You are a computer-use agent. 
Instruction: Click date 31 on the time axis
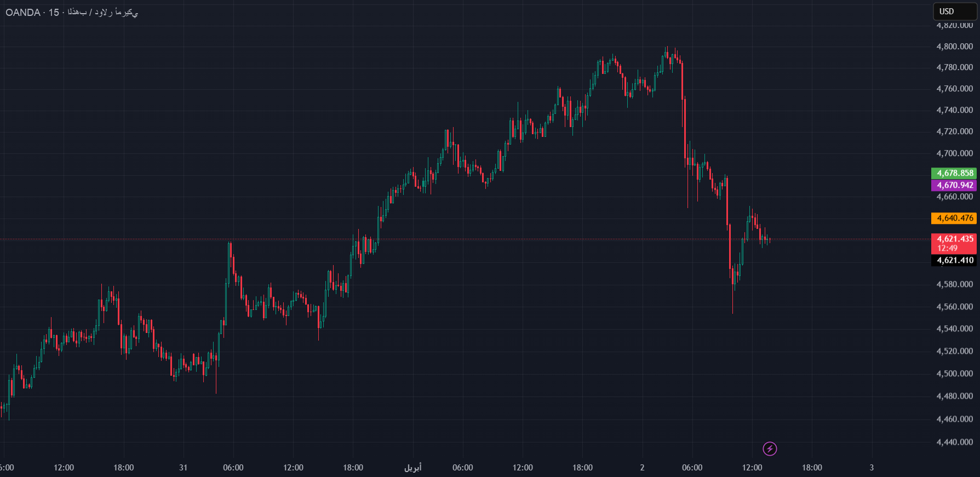183,468
